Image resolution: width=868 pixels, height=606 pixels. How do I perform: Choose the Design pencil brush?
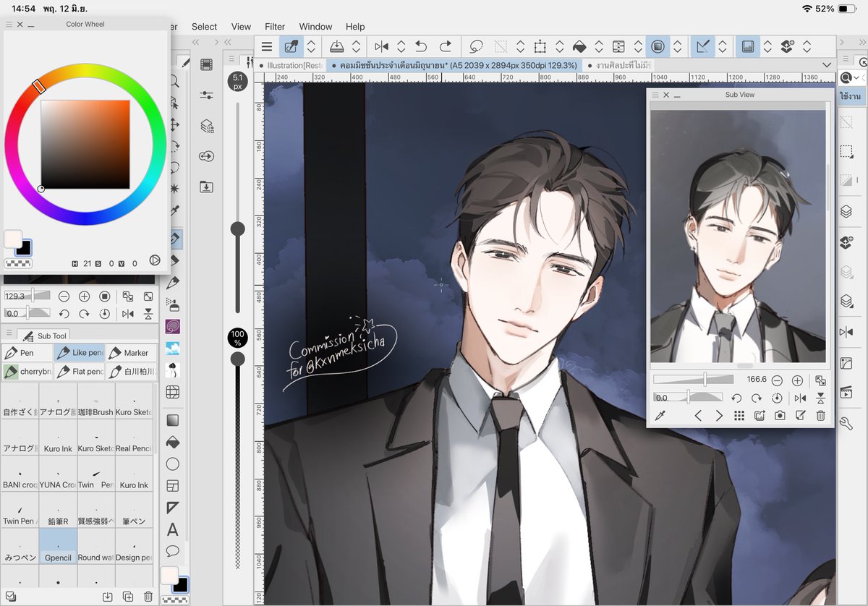(134, 547)
